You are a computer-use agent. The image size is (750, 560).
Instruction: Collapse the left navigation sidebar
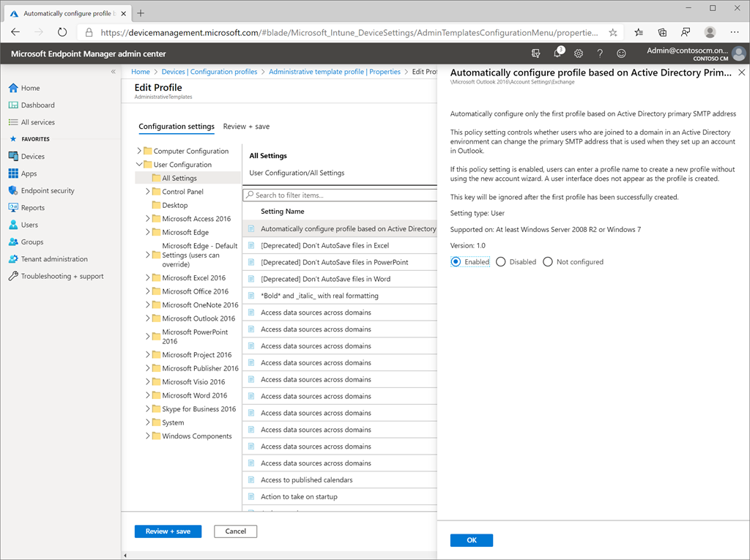coord(113,72)
